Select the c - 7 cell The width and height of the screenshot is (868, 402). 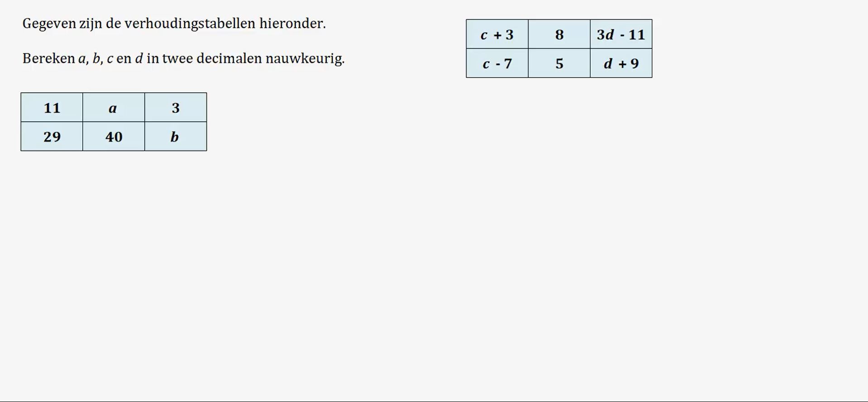pos(497,63)
